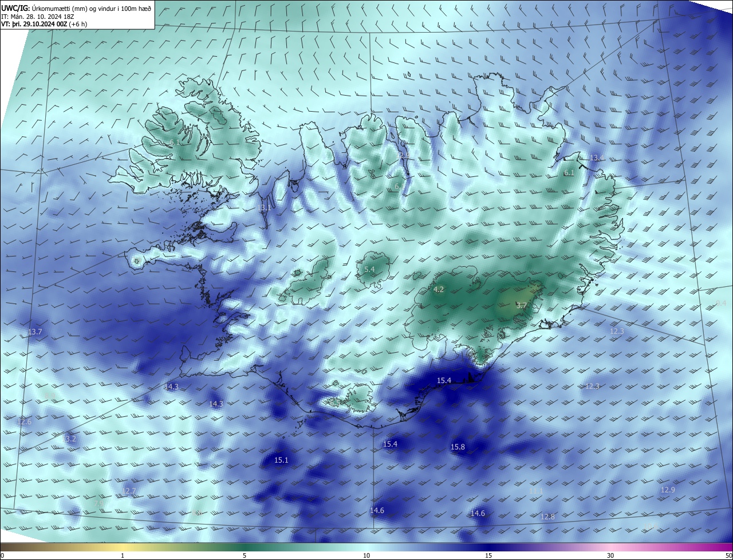
Task: Click the 12.7 value label
Action: (x=129, y=491)
